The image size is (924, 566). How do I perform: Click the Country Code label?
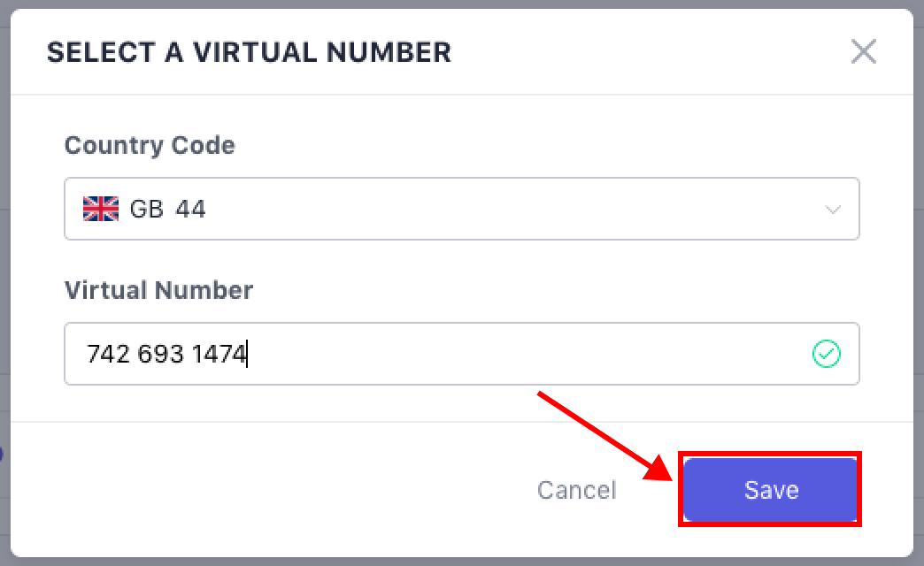(x=150, y=145)
